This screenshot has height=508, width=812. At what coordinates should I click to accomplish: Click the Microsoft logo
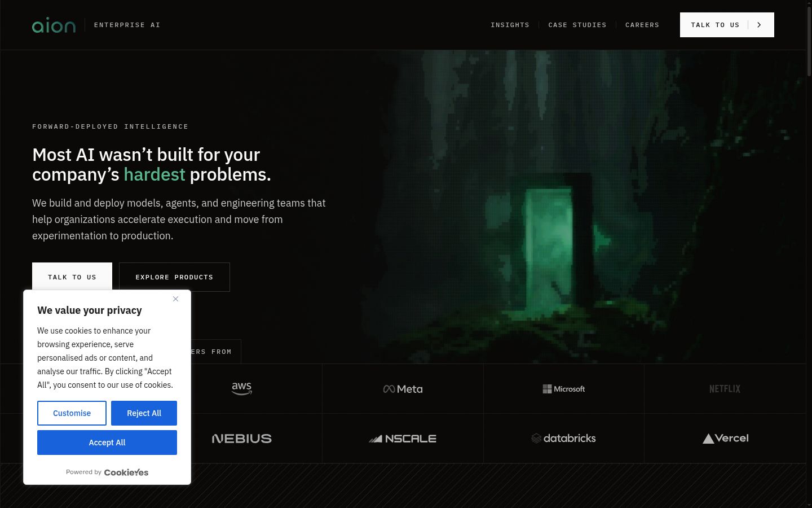point(564,389)
